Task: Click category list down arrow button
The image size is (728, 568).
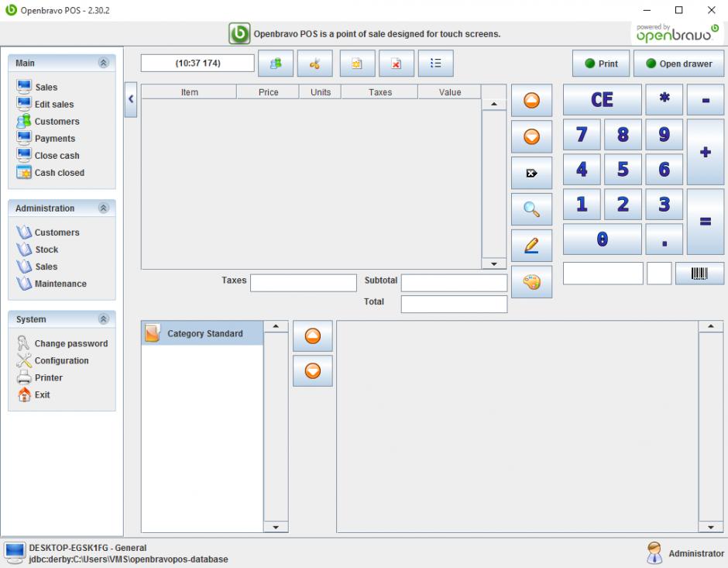Action: (312, 370)
